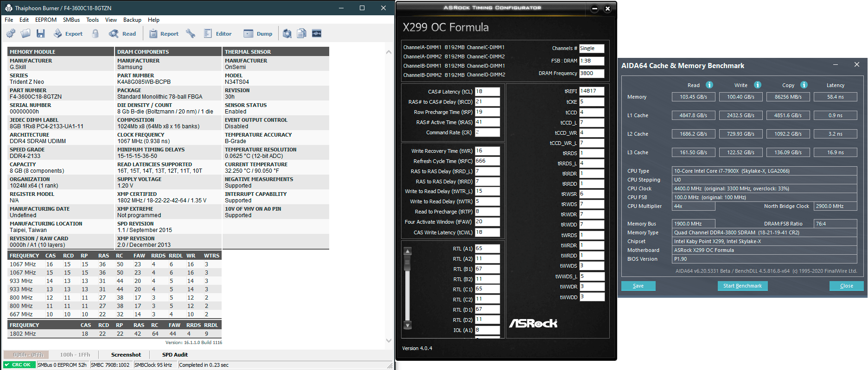Open the Backup menu
The height and width of the screenshot is (370, 868).
(x=132, y=20)
